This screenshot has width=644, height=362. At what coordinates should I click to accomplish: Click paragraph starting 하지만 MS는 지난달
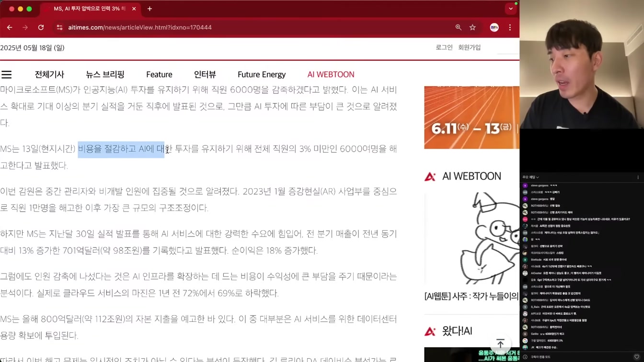[x=198, y=242]
